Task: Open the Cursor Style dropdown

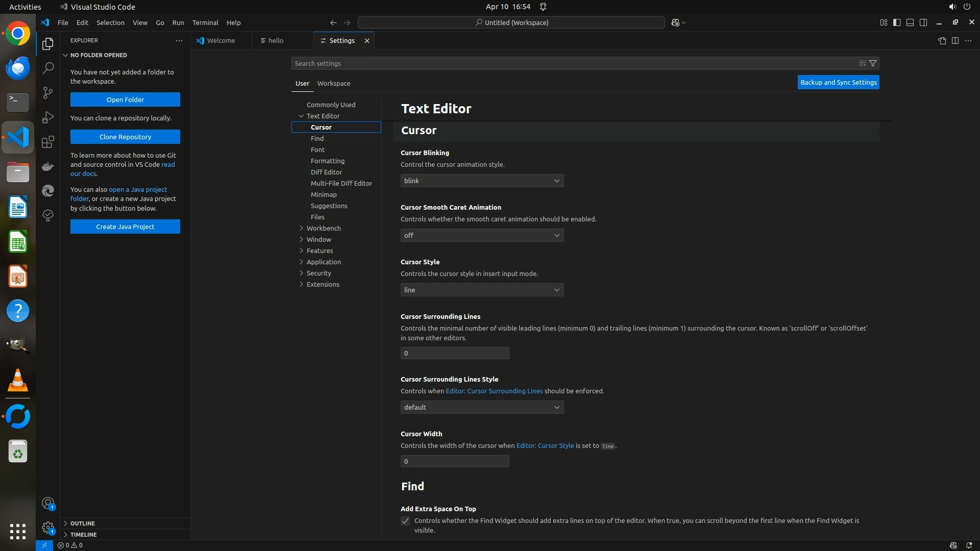Action: (x=482, y=290)
